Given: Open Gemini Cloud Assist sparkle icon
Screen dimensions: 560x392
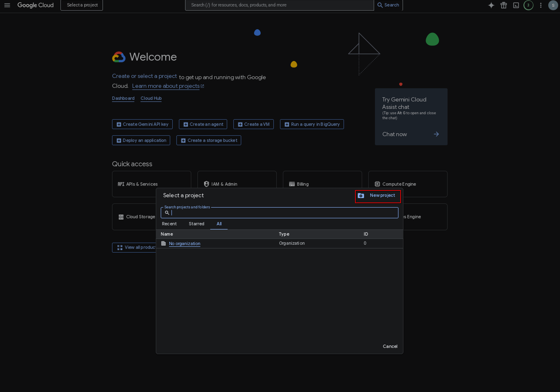Looking at the screenshot, I should point(491,5).
